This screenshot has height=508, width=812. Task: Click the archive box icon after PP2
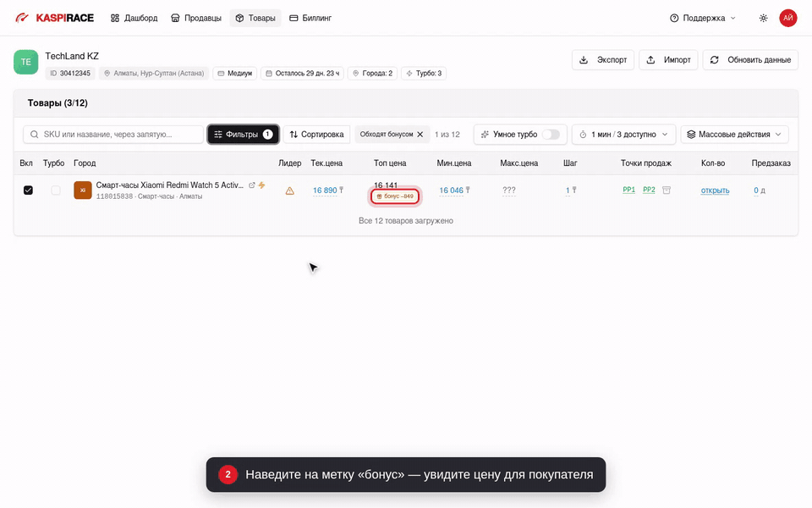point(667,190)
